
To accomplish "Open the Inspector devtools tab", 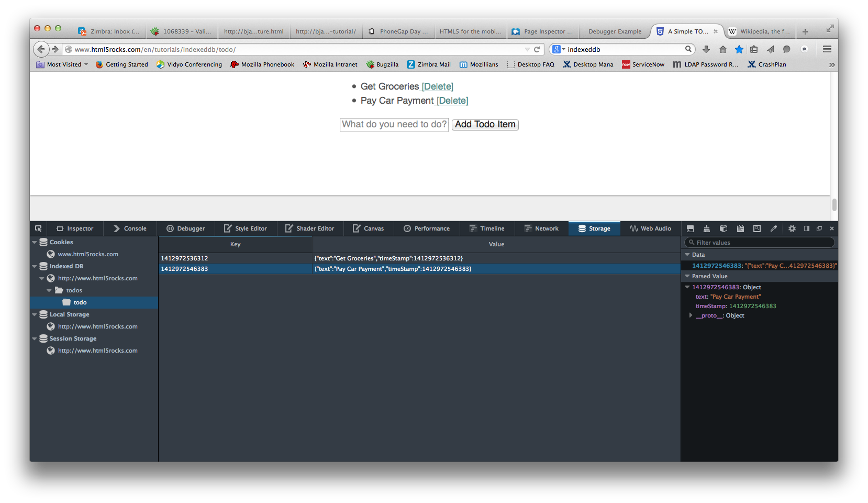I will 75,228.
